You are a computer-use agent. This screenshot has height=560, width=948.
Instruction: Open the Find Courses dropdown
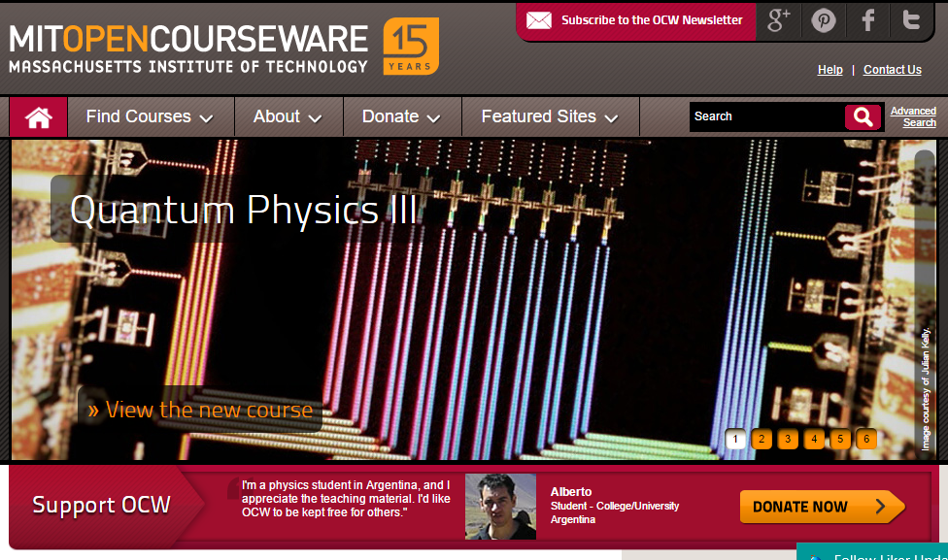(x=150, y=116)
